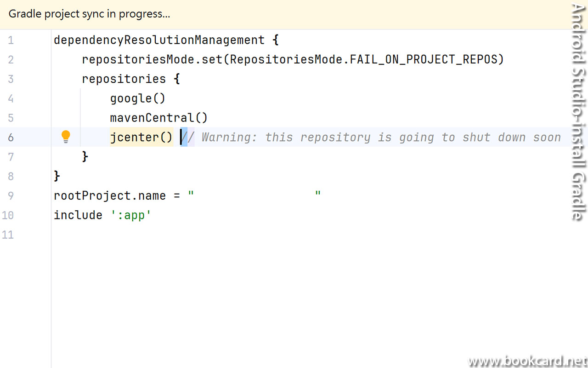Click the highlighted jcenter() call
Viewport: 588px width, 368px height.
coord(141,137)
